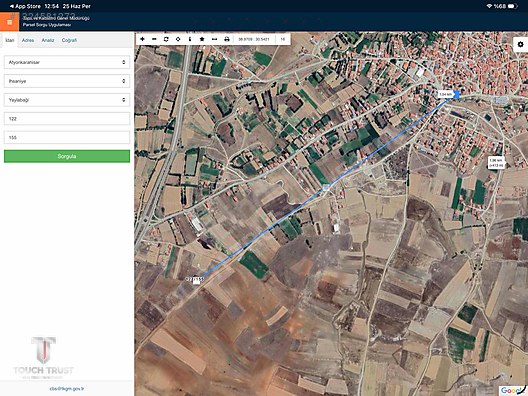Open the Afyonkarahisar province dropdown

point(67,62)
